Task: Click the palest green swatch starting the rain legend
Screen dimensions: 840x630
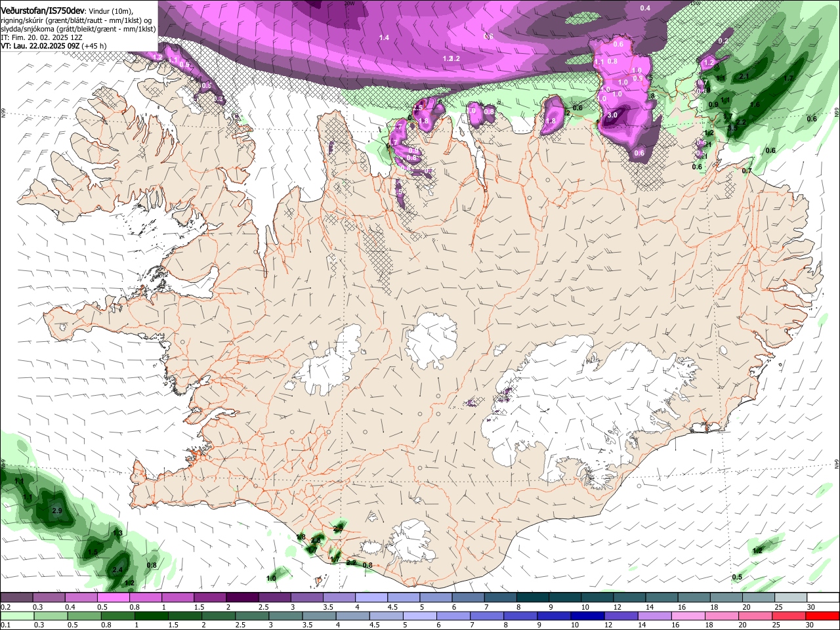Action: pyautogui.click(x=17, y=616)
